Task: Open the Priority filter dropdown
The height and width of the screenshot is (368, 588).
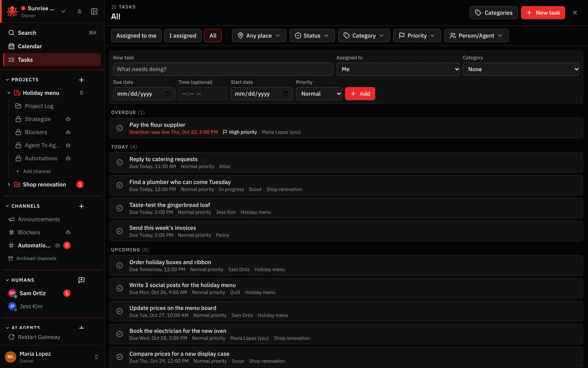Action: coord(417,36)
